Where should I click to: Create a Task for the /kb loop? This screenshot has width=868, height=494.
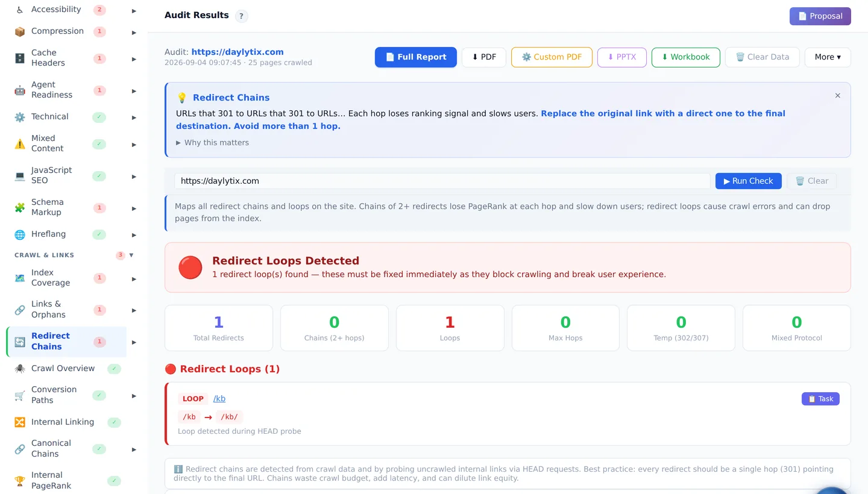coord(820,399)
